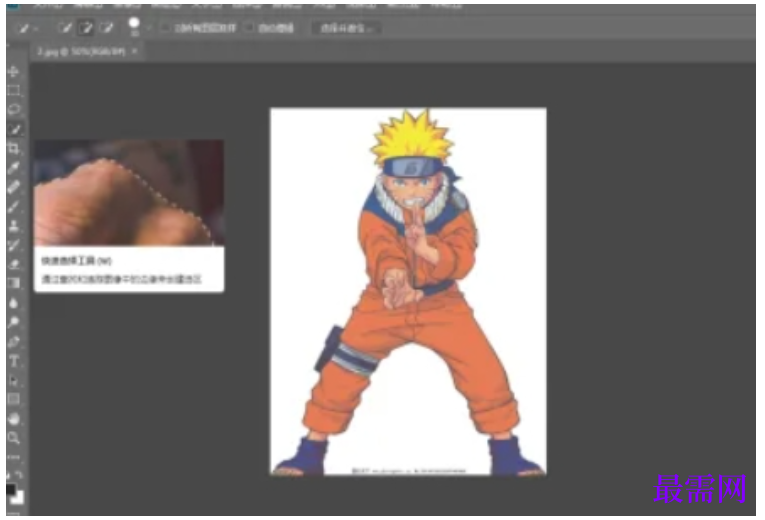Screen dimensions: 765x520
Task: Click the Naruto image on canvas
Action: tap(408, 291)
